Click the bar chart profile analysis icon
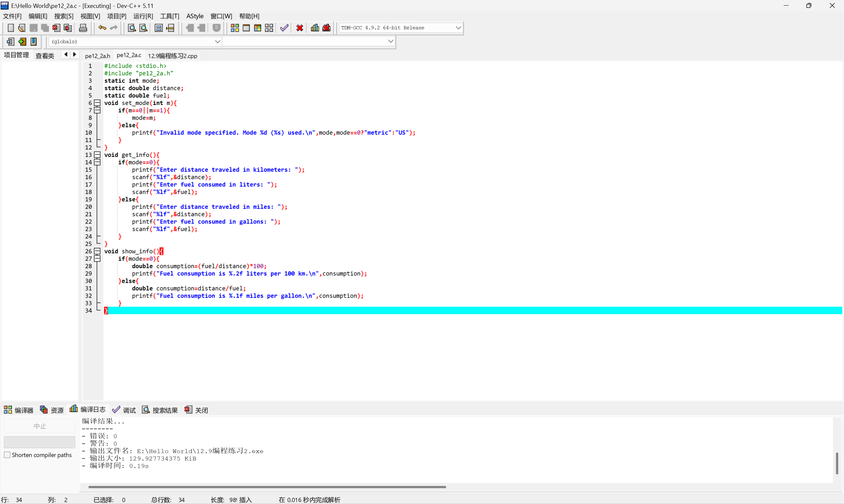This screenshot has height=504, width=844. tap(315, 28)
